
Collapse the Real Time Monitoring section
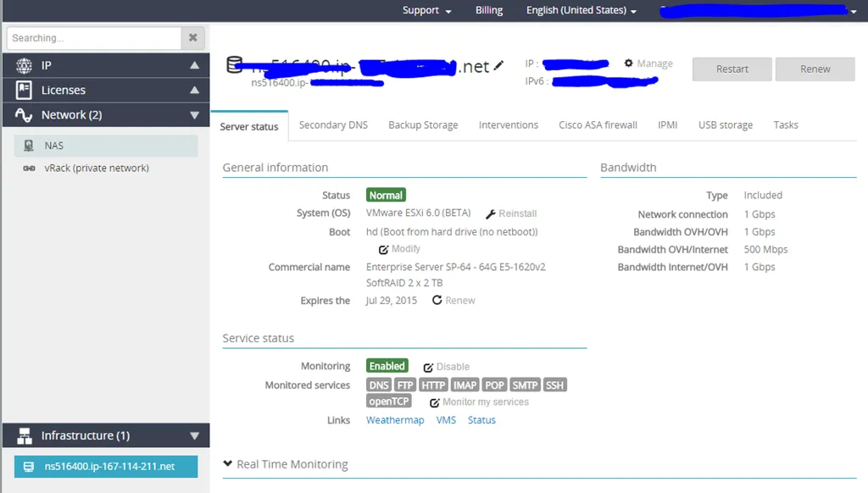228,464
